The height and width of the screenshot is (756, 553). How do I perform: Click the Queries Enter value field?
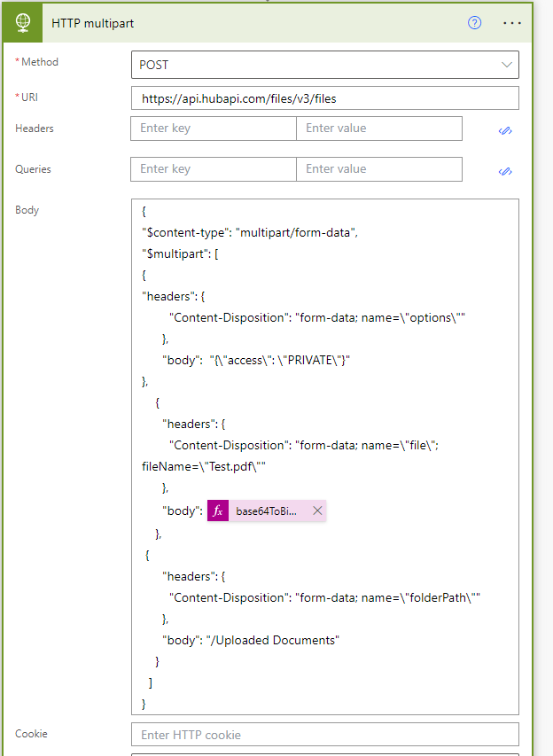(379, 169)
